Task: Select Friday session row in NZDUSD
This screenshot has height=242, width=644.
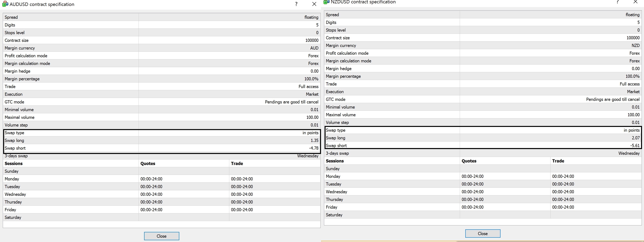Action: [331, 207]
